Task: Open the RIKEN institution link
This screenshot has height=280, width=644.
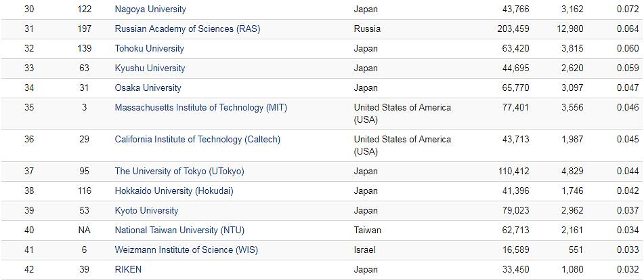Action: 128,270
